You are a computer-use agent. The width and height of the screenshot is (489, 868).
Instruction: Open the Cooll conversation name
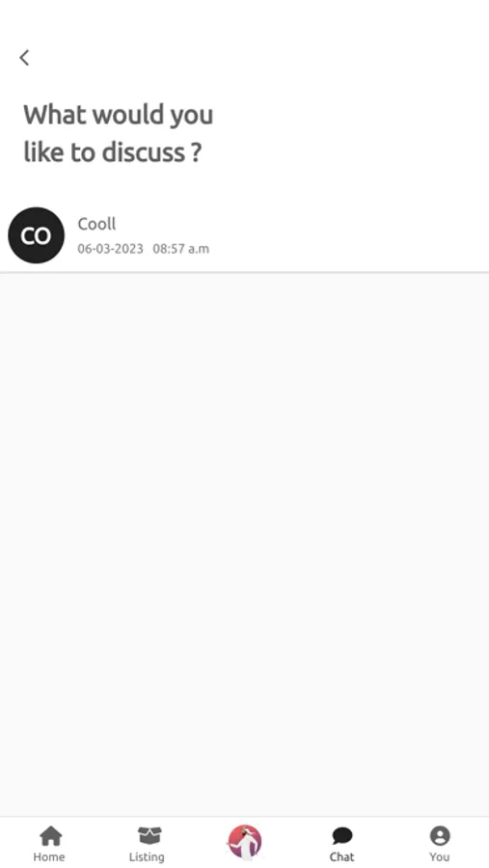coord(96,224)
